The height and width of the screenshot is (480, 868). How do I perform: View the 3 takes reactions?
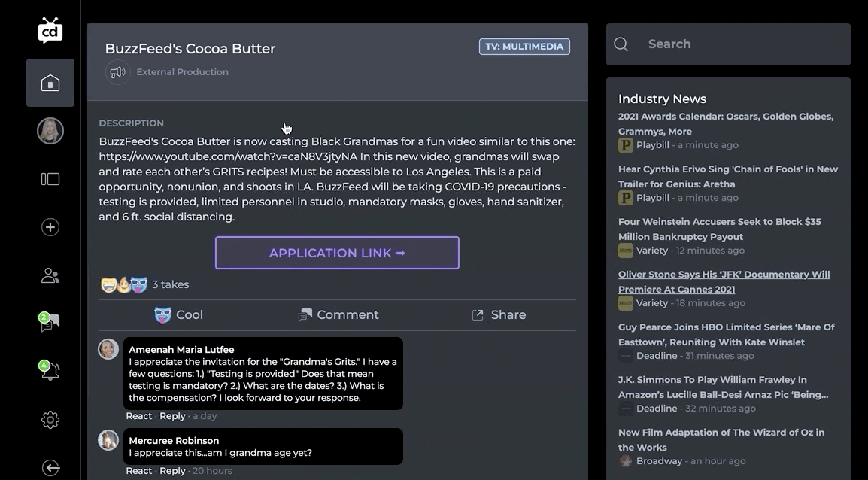point(170,284)
